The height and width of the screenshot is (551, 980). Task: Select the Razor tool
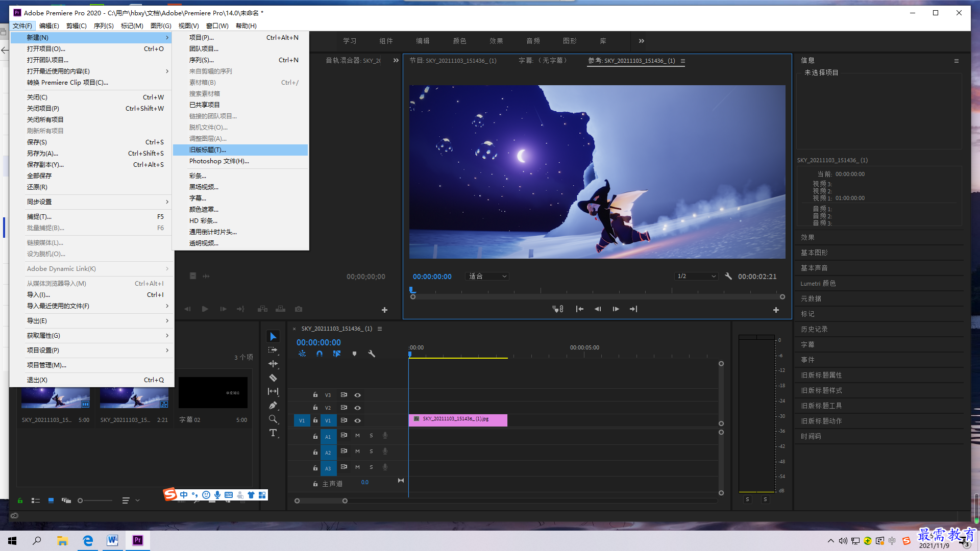273,378
